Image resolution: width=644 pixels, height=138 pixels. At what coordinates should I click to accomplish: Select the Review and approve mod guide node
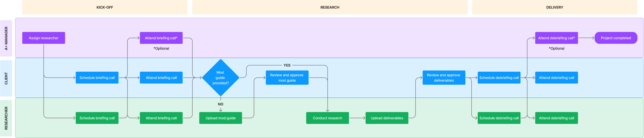[287, 78]
